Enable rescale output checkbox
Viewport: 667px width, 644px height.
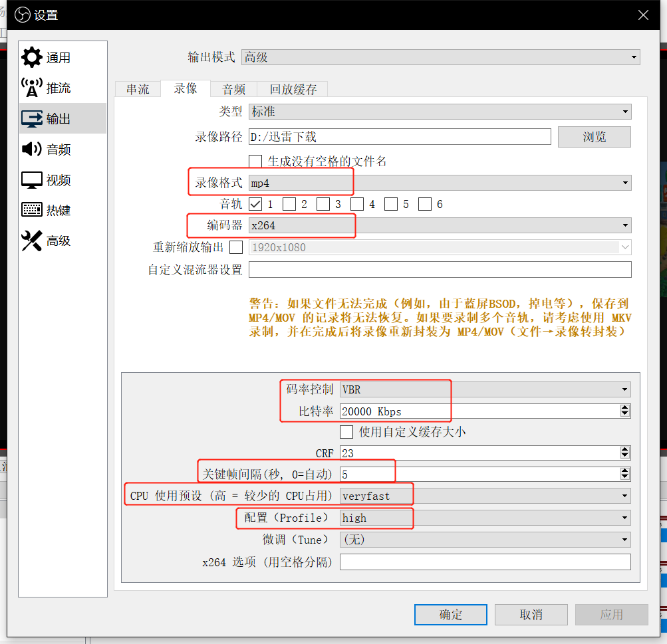click(236, 247)
